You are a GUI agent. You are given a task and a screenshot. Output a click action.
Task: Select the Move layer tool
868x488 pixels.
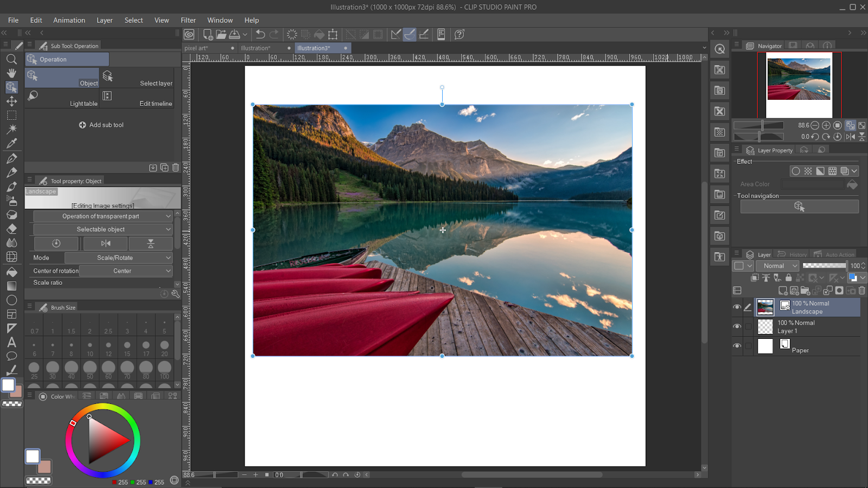tap(11, 101)
